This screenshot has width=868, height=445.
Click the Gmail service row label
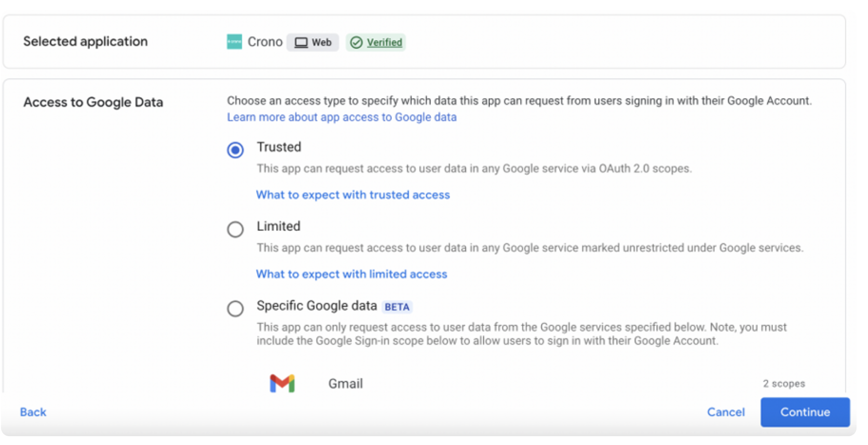click(345, 384)
